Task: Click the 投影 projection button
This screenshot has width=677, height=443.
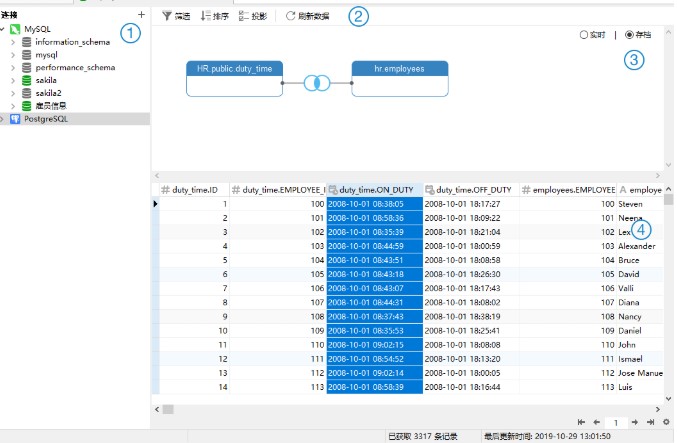Action: (x=254, y=16)
